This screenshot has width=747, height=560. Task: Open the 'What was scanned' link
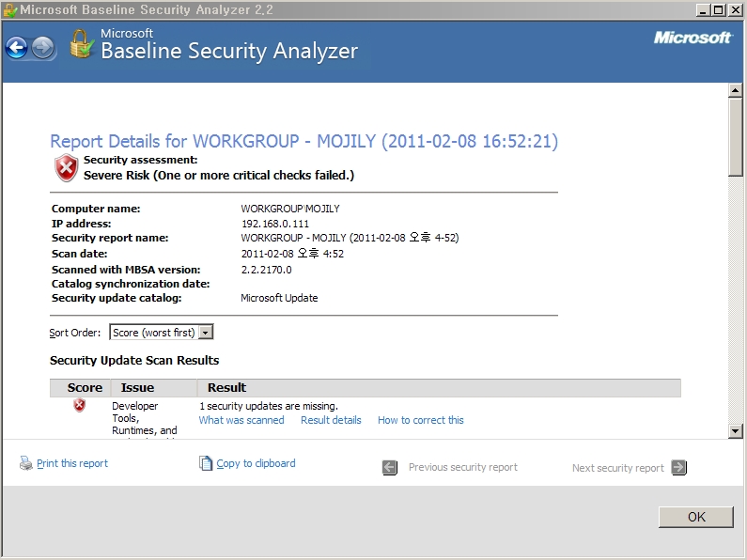241,420
